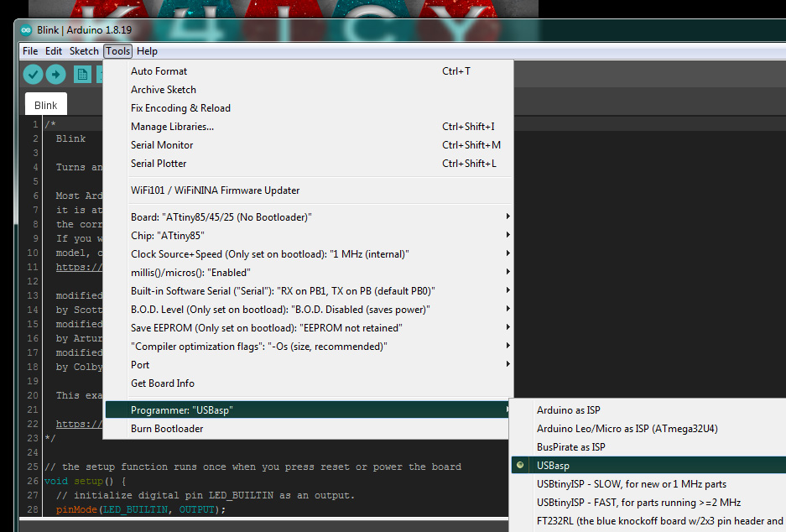Open the Help menu
Screen dimensions: 786x532
click(147, 51)
